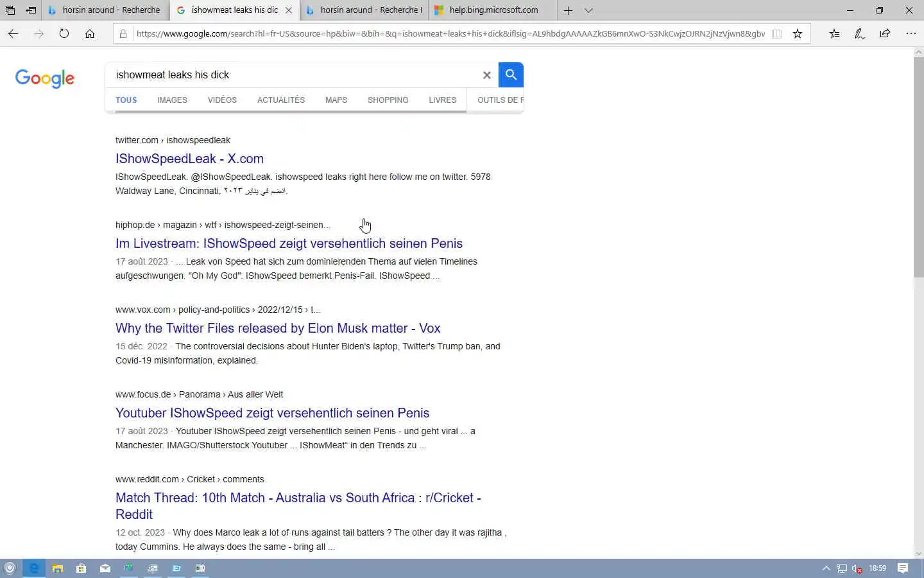Image resolution: width=924 pixels, height=578 pixels.
Task: Open a new tab with plus button
Action: click(x=568, y=10)
